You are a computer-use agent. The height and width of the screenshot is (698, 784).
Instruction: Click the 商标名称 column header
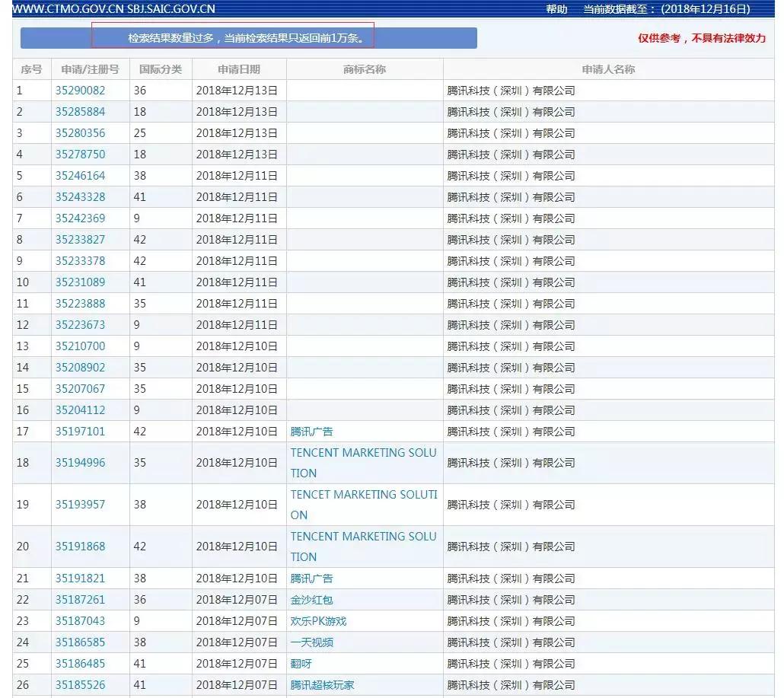(x=365, y=69)
